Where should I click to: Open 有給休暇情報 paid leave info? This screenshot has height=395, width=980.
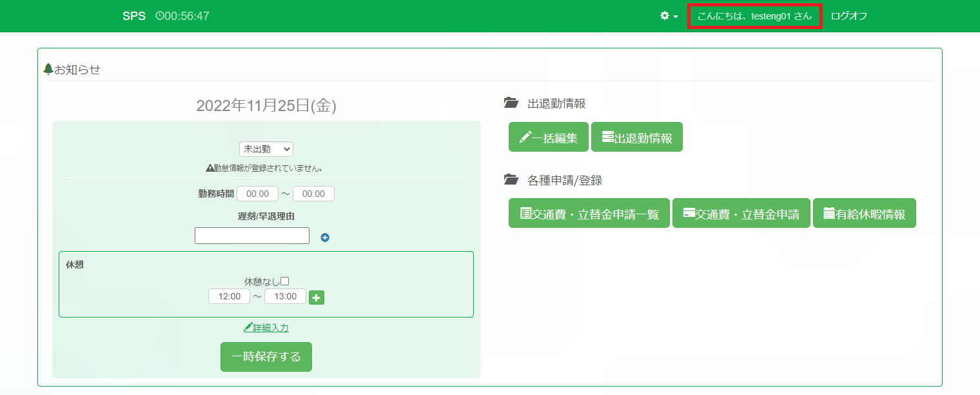click(864, 214)
